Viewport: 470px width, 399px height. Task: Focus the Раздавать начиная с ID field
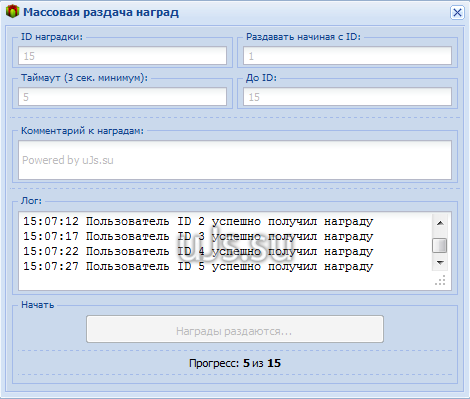point(347,56)
